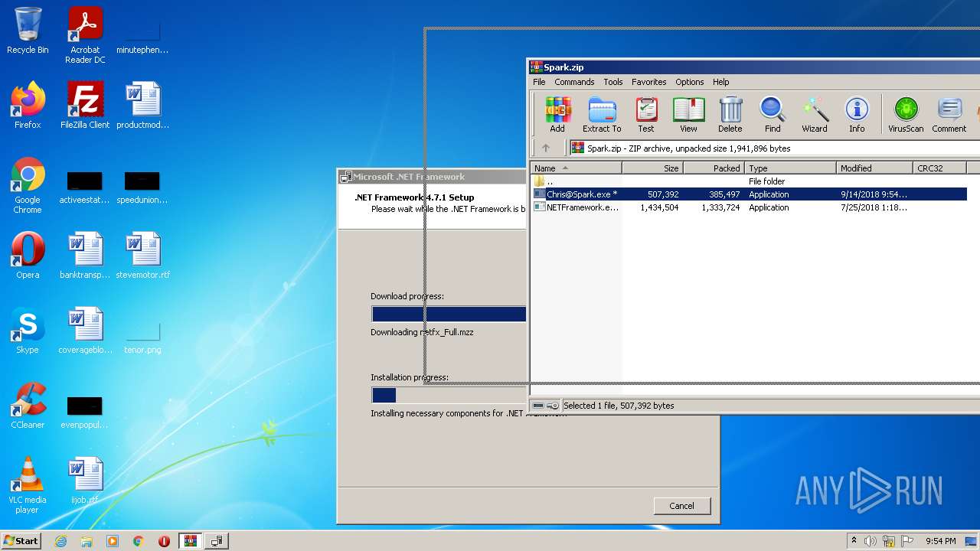Viewport: 980px width, 551px height.
Task: Sort by the Size column header
Action: coord(652,168)
